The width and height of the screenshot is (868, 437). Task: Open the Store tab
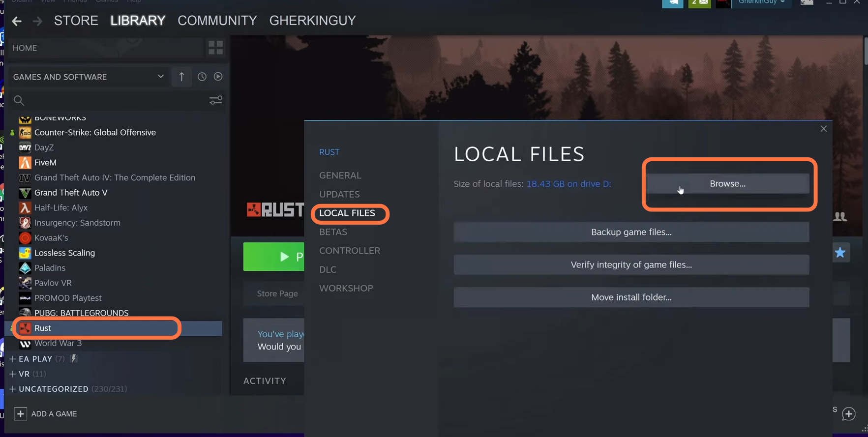click(x=76, y=21)
